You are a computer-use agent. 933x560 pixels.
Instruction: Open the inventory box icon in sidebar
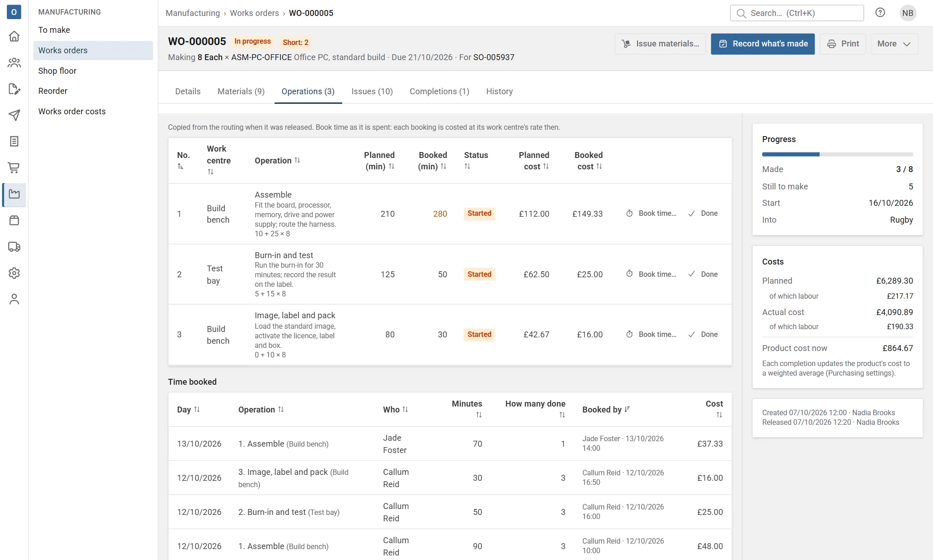click(x=14, y=220)
